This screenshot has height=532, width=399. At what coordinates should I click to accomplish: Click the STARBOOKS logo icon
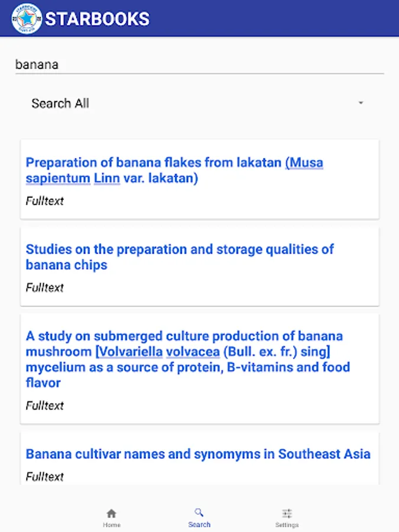27,19
